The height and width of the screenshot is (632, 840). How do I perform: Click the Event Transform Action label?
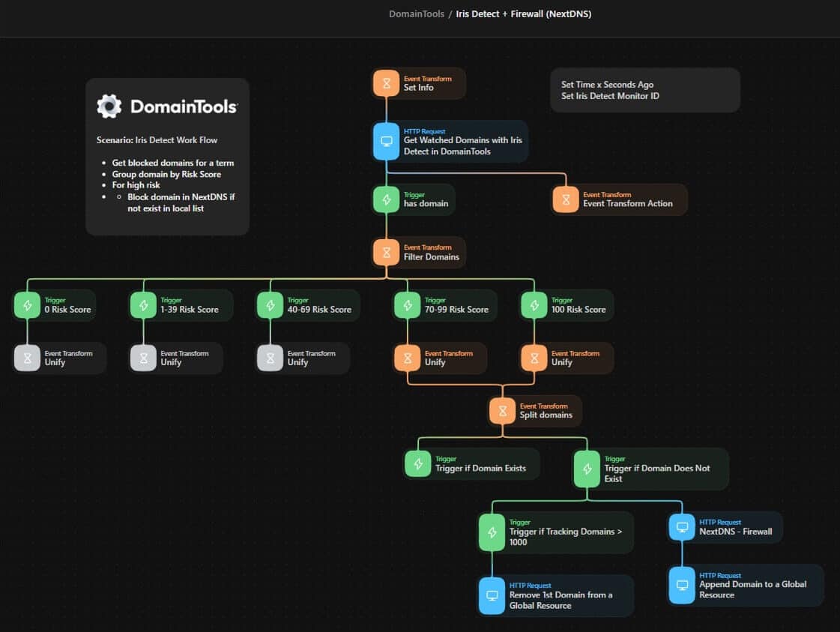(627, 204)
